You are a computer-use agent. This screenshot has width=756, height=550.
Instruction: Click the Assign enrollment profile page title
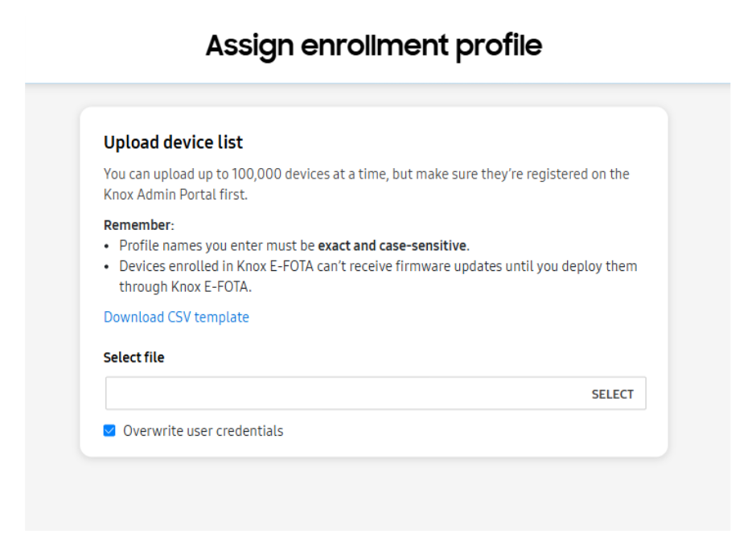[x=373, y=46]
